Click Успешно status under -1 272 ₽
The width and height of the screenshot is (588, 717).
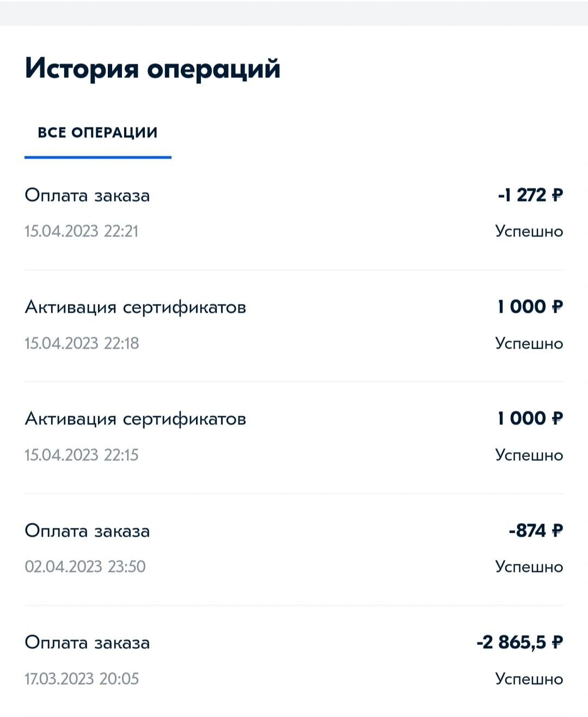(529, 232)
